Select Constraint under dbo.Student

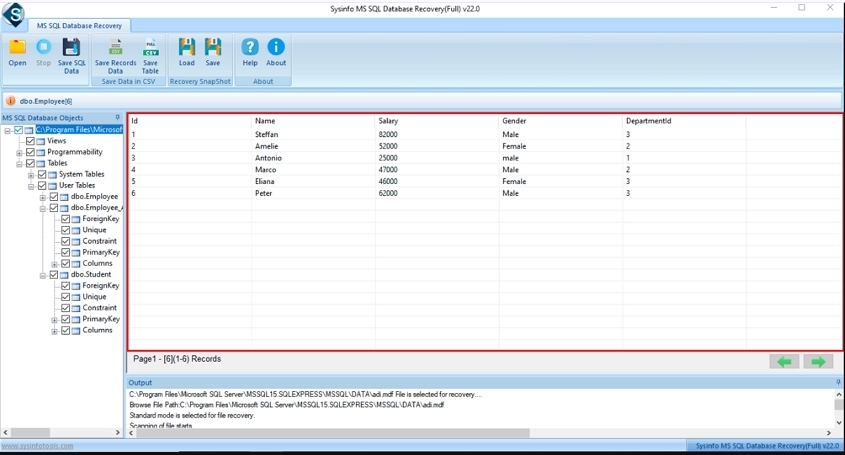[99, 308]
